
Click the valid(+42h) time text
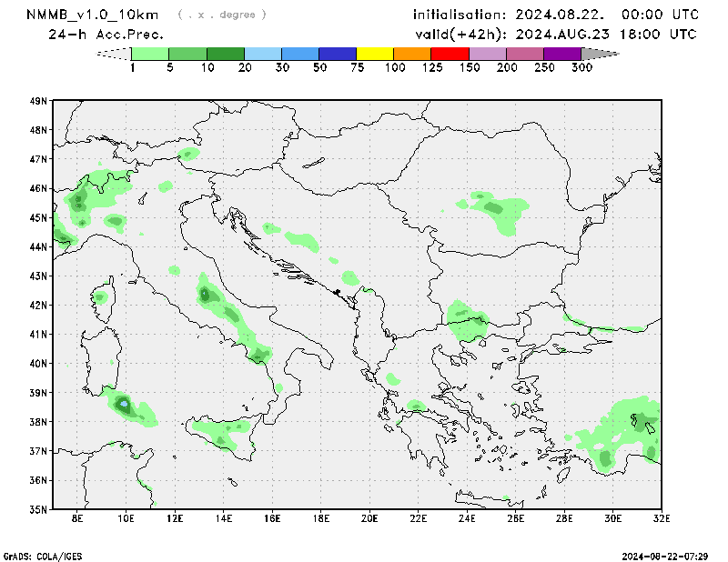tap(555, 35)
